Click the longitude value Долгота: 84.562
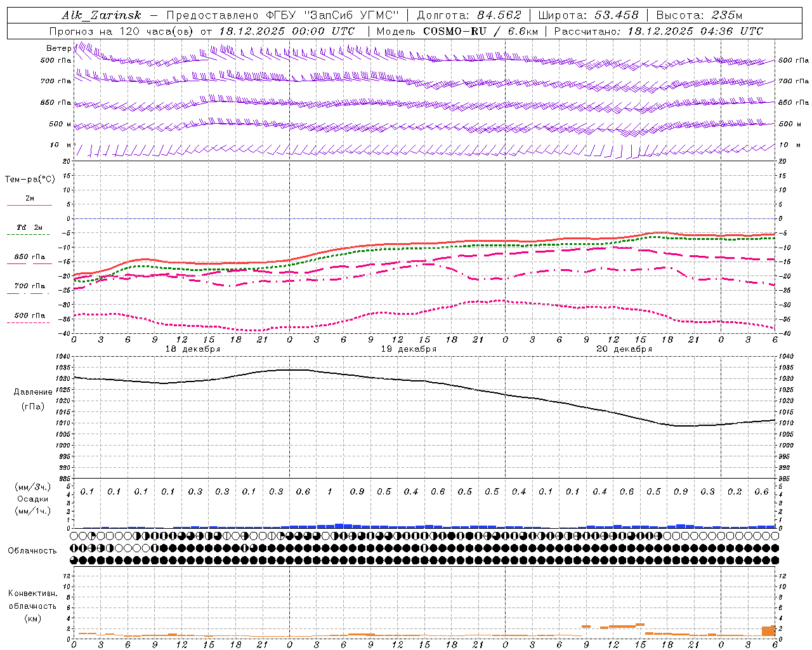This screenshot has width=812, height=650. coord(469,15)
